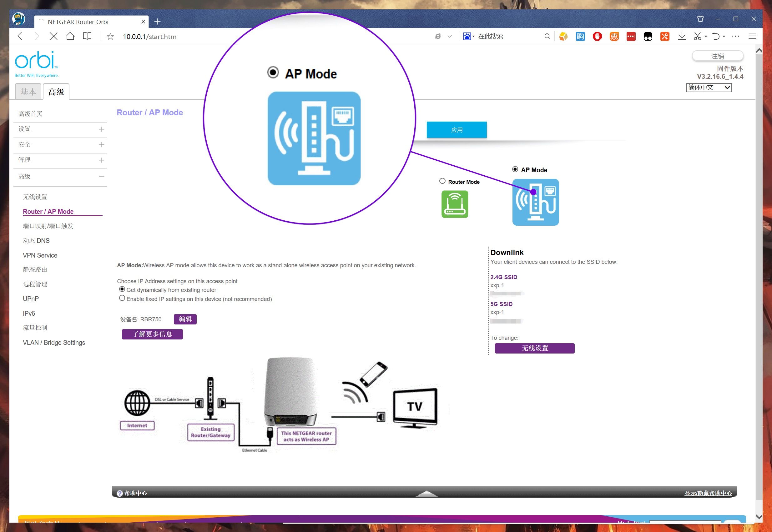The width and height of the screenshot is (772, 532).
Task: Click the 显示/隐藏帮助中心 link
Action: (x=708, y=493)
